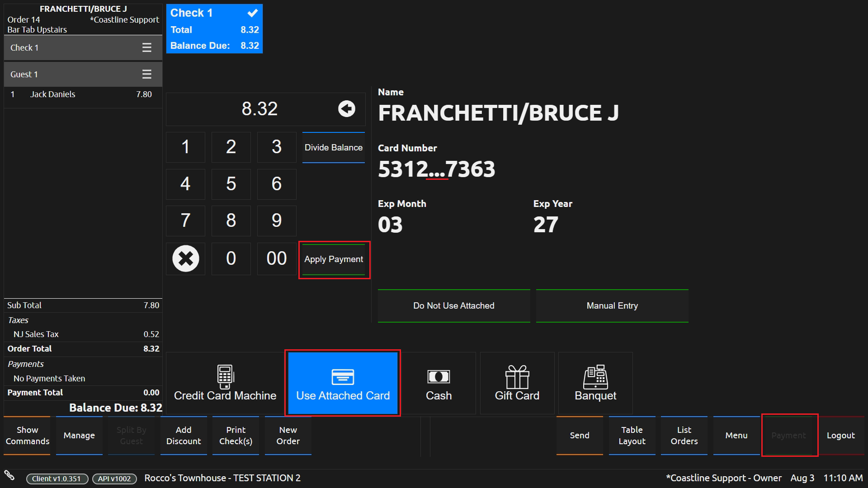Click the Manual Entry button
This screenshot has width=868, height=488.
612,306
